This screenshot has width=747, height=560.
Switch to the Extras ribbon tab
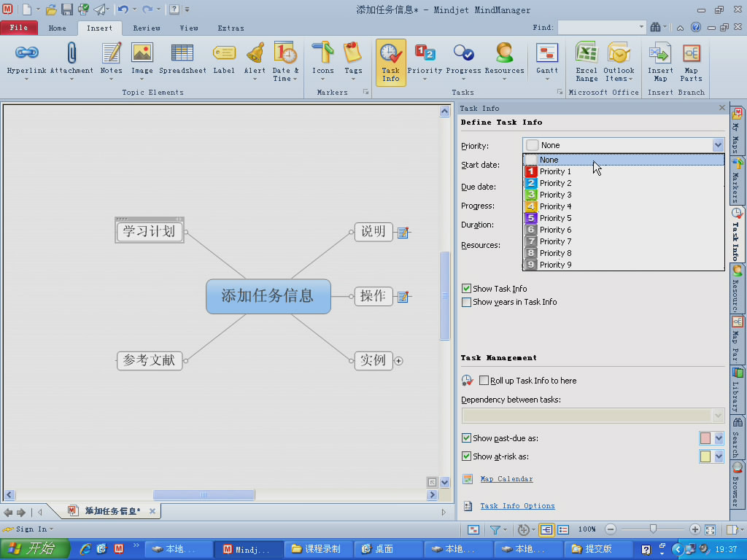pos(231,28)
